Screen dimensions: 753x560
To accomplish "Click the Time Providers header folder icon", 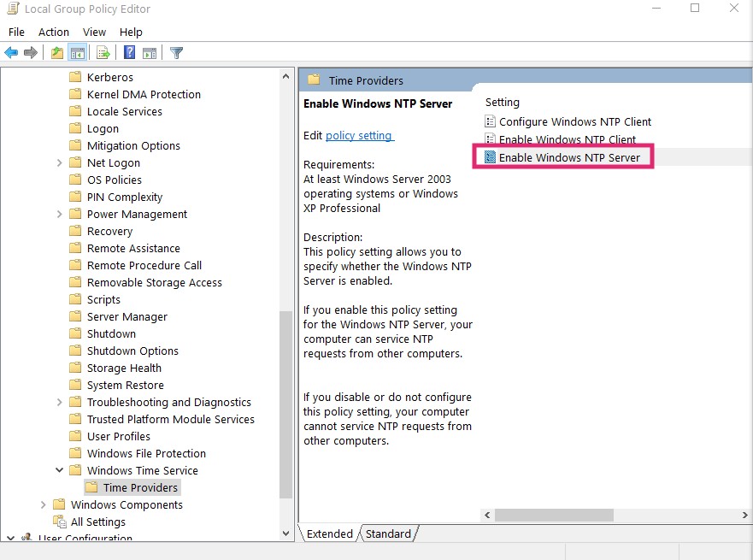I will coord(314,80).
